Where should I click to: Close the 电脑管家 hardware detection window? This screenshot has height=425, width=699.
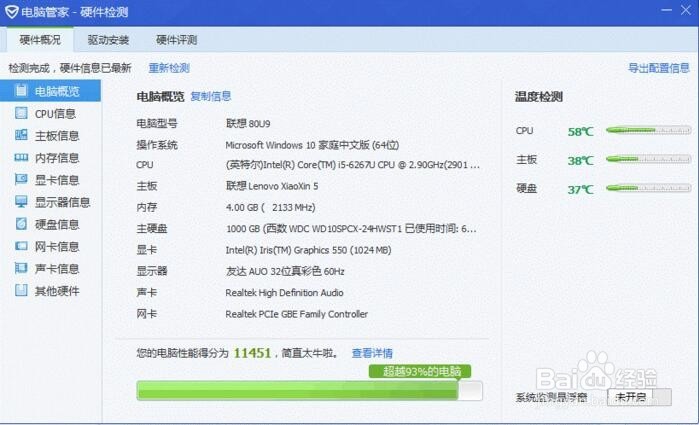tap(686, 10)
